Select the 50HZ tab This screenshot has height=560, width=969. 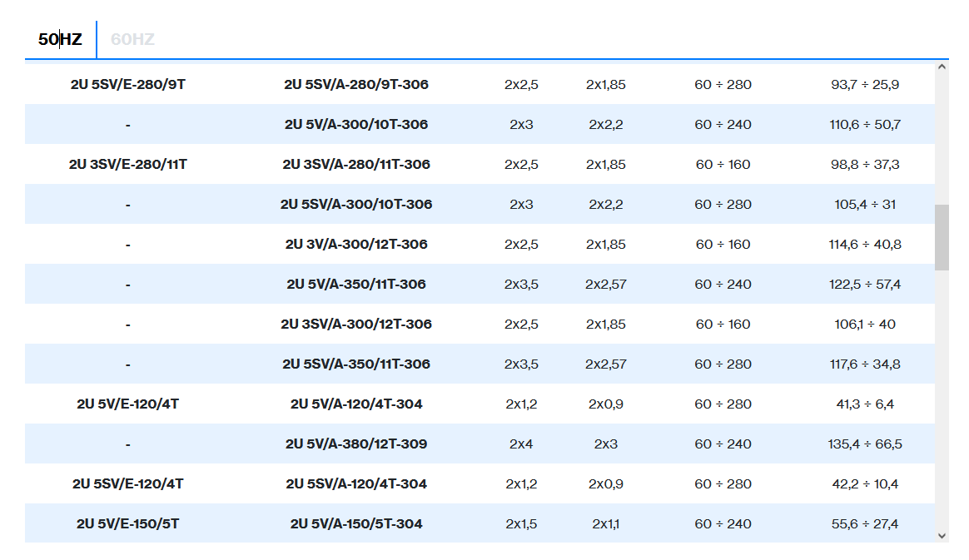[x=60, y=39]
